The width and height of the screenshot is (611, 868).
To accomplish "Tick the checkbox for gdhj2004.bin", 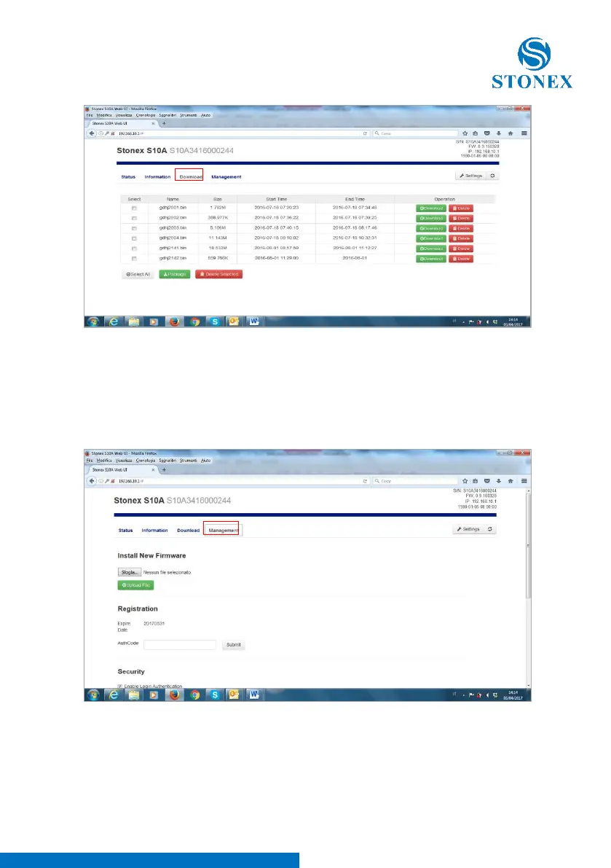I will pos(134,238).
